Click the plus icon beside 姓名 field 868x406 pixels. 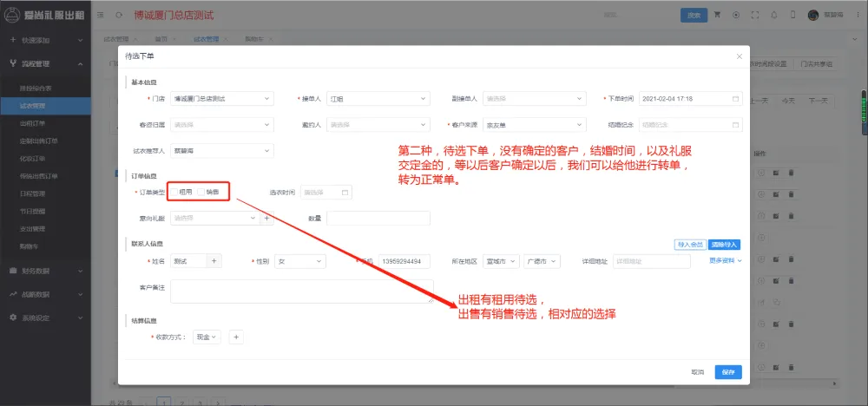[215, 261]
